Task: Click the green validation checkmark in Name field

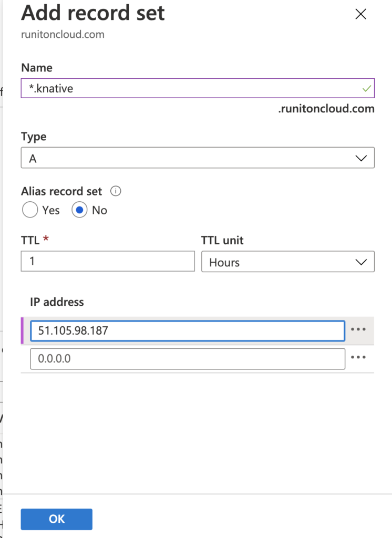Action: 367,88
